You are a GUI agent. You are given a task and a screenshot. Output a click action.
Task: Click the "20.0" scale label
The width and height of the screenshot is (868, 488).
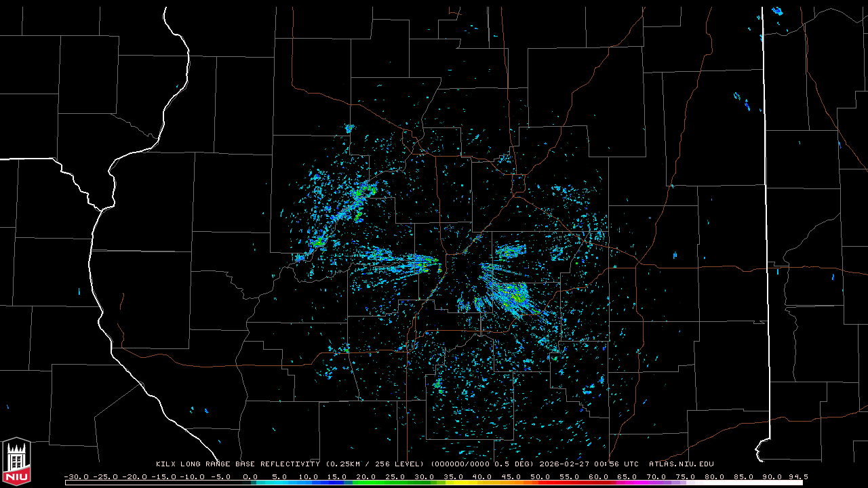367,476
